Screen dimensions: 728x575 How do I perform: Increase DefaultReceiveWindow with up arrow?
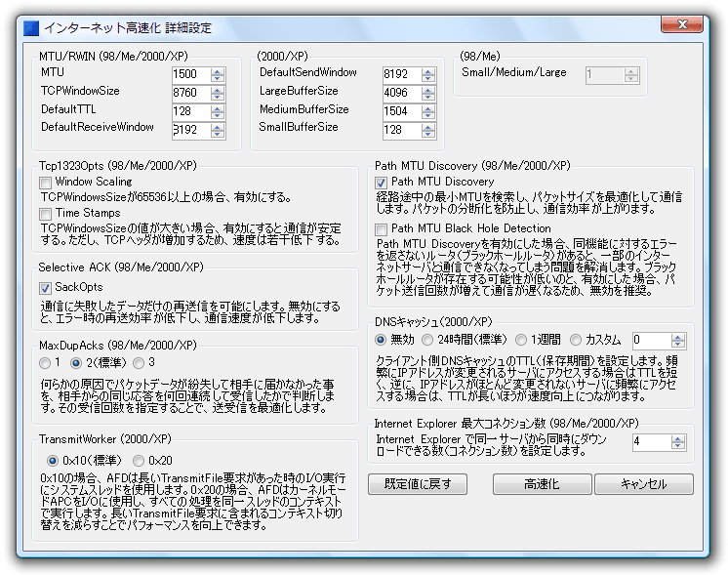click(218, 127)
